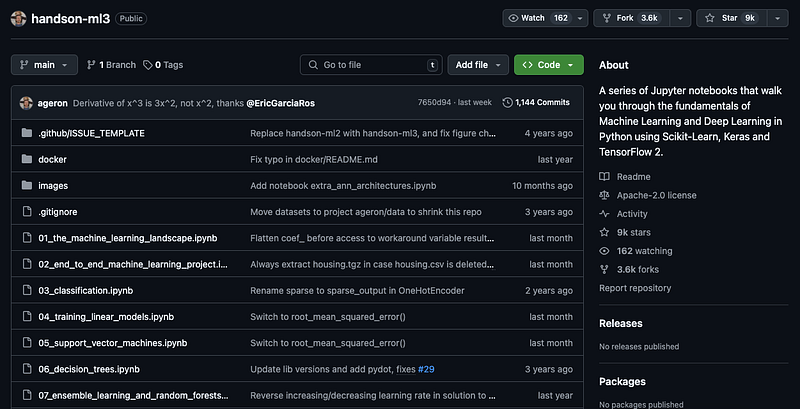Click the file icon beside 05_support_vector_machines.ipynb
The height and width of the screenshot is (409, 800).
(x=27, y=343)
